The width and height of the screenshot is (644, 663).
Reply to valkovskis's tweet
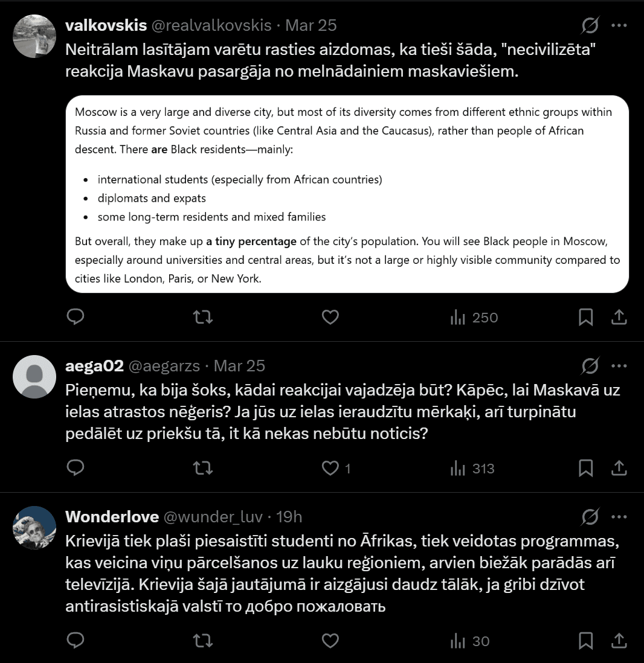point(75,317)
